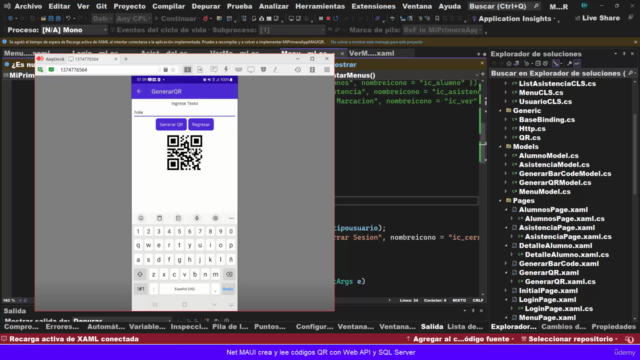Switch to the Cambios d... panel tab
The height and width of the screenshot is (360, 640).
coord(563,327)
